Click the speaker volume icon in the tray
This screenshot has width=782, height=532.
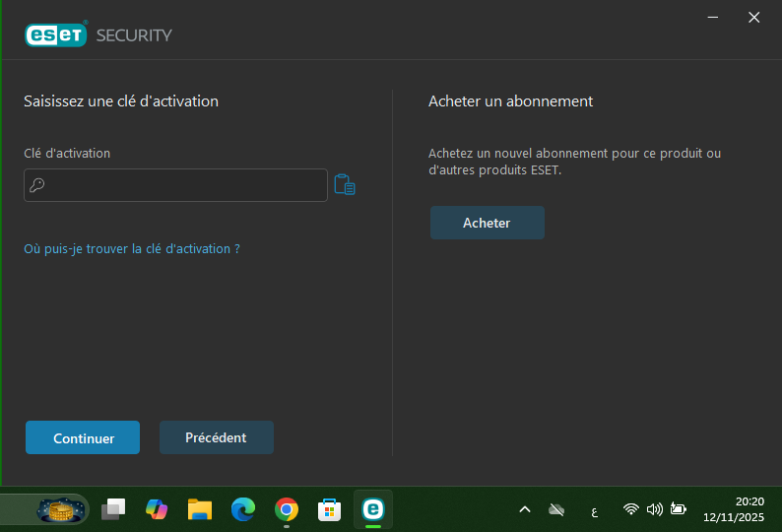tap(654, 509)
